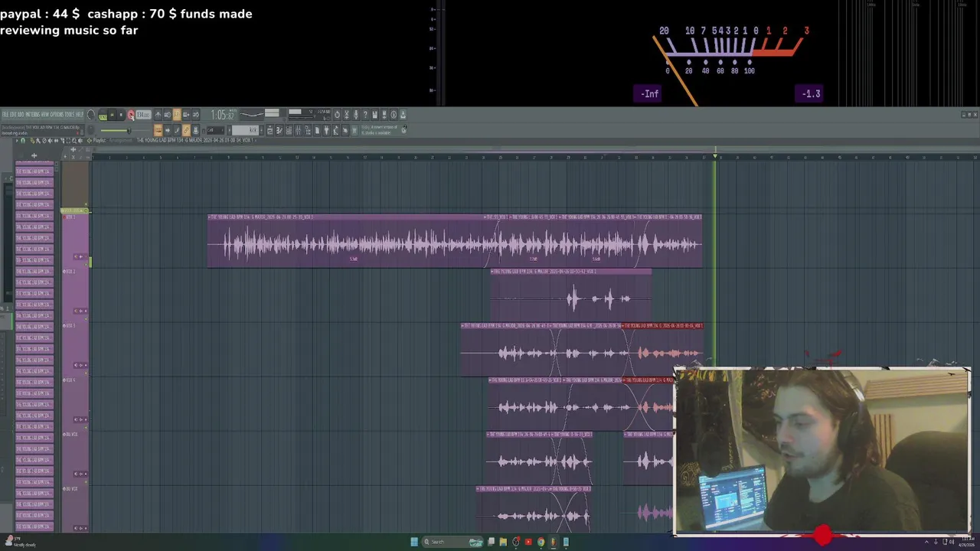Open the Playlist view from the toolbar
Screen dimensions: 980x551
[269, 130]
